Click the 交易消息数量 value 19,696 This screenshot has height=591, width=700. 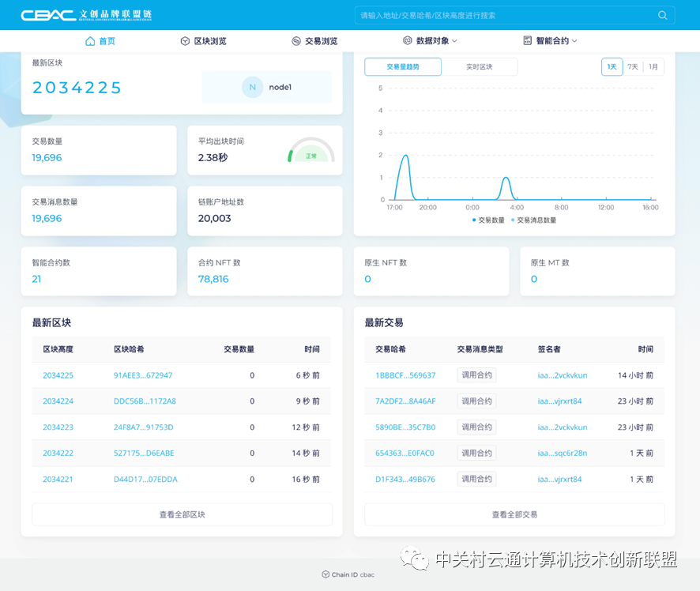click(47, 218)
